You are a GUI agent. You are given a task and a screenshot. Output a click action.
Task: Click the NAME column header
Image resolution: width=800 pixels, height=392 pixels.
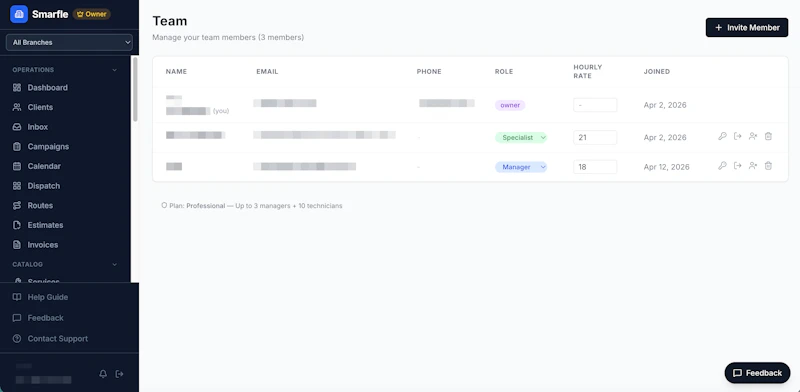coord(177,71)
